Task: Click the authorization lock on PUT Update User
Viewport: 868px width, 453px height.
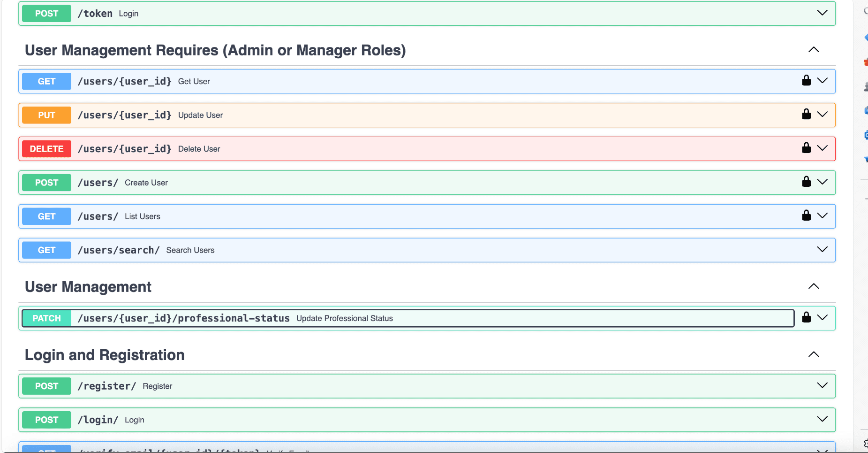Action: click(x=806, y=114)
